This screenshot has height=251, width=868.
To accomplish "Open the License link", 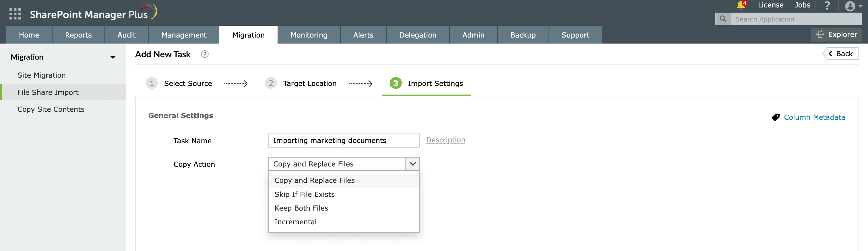I will 770,5.
